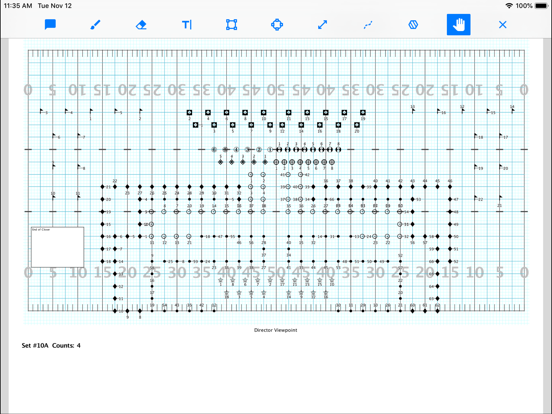Click the Set #10A Counts: 4 text

pos(51,346)
